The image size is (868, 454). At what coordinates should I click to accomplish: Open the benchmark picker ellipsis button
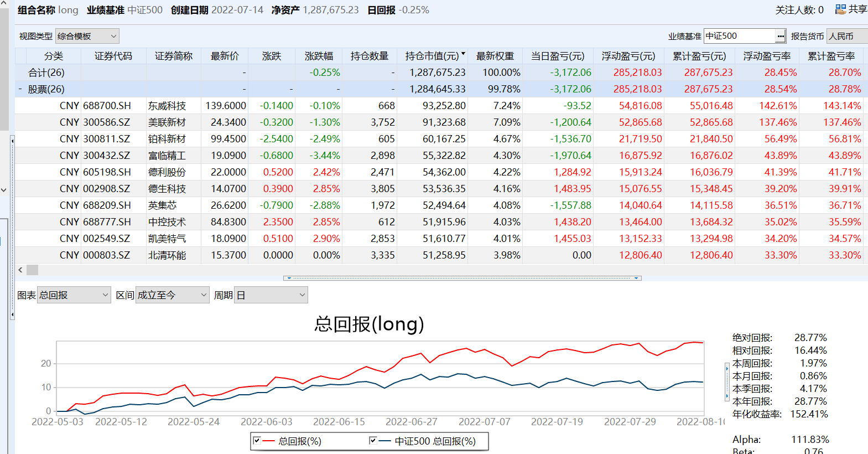781,37
